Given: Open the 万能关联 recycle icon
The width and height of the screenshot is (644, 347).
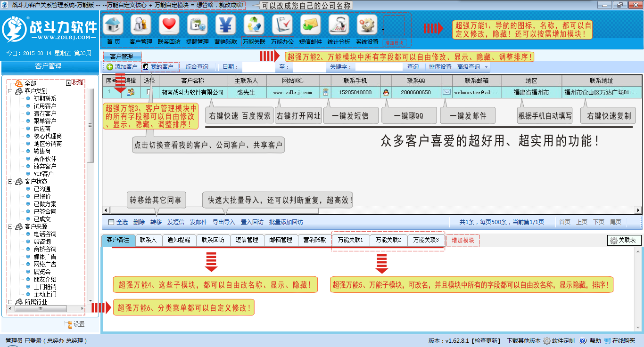Looking at the screenshot, I should 254,24.
